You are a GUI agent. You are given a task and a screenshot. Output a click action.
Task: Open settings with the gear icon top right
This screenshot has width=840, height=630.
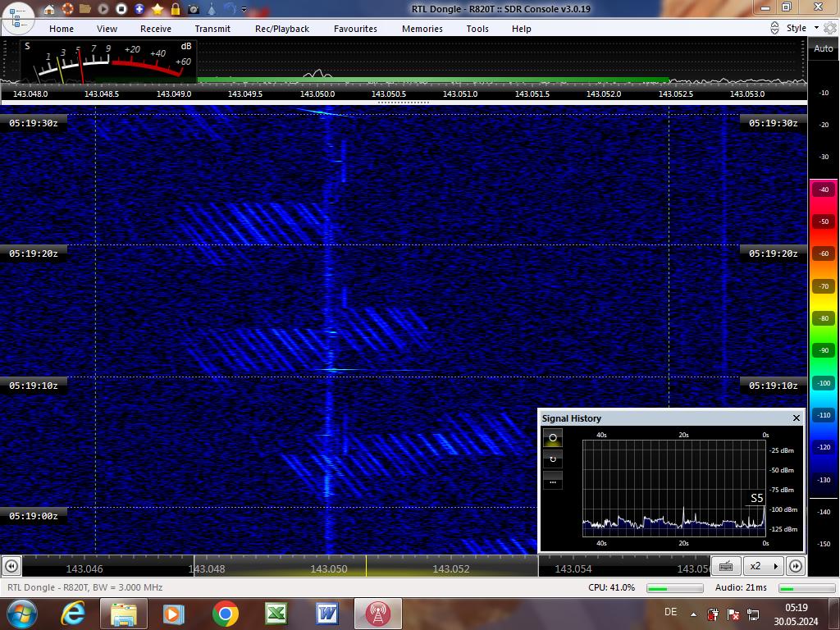click(x=830, y=28)
